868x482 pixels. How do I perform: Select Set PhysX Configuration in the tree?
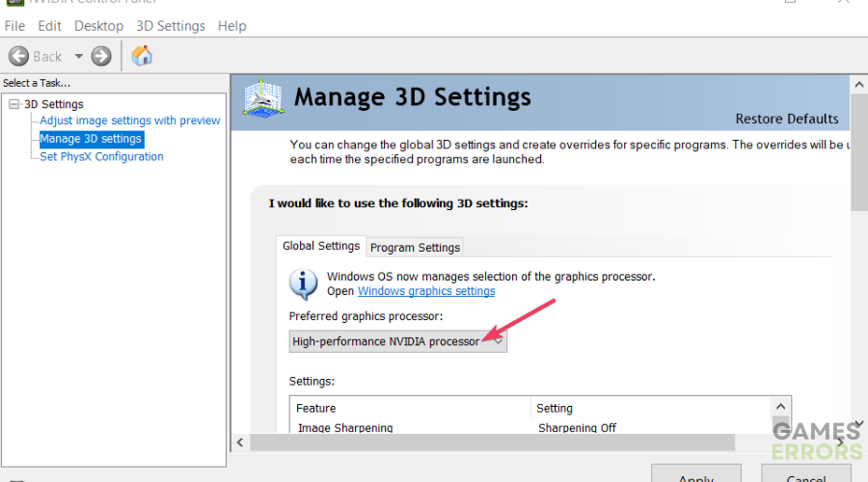101,156
